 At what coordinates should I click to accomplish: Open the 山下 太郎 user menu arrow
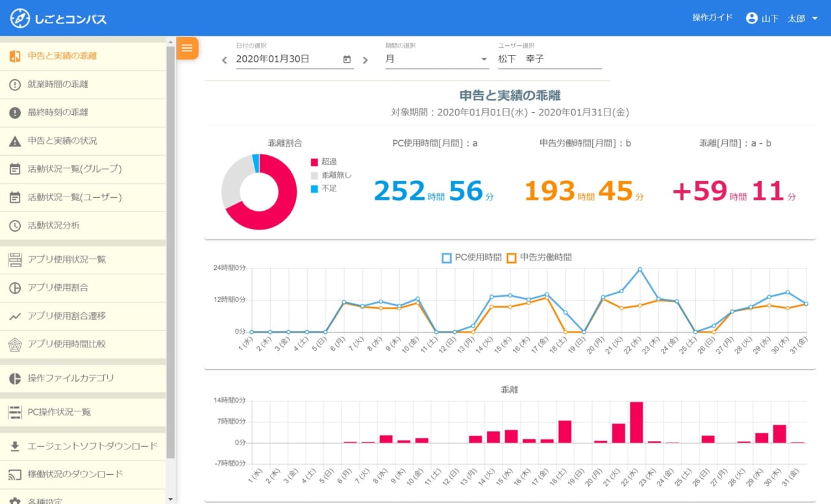815,18
